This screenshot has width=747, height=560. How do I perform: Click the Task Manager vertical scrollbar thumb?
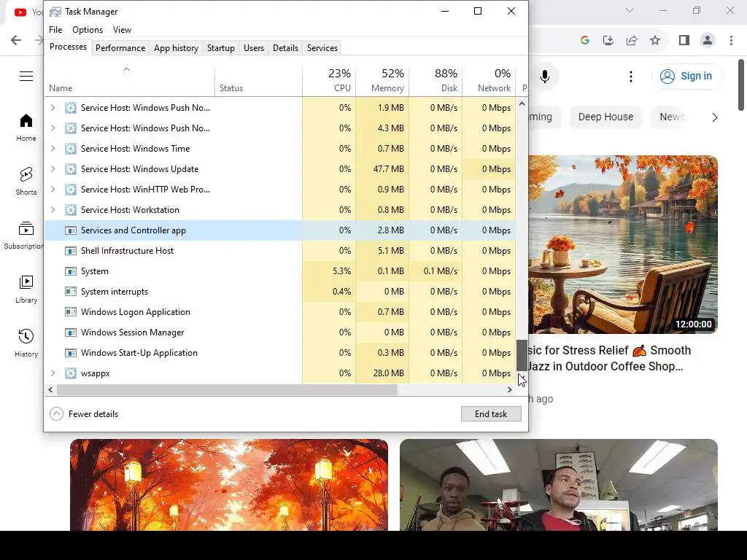pos(522,355)
